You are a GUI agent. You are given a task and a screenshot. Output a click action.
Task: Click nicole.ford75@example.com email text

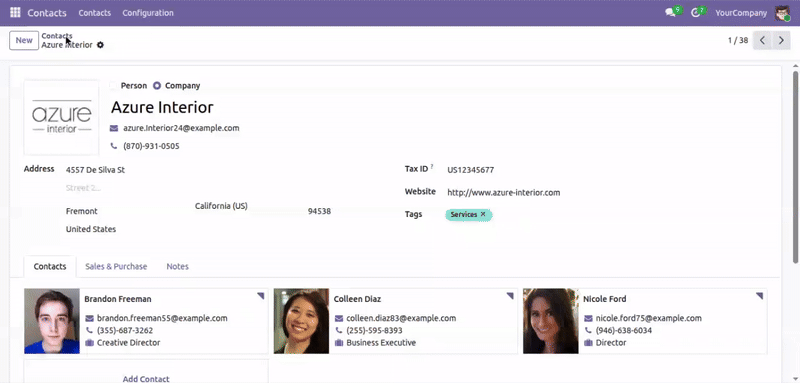[x=649, y=318]
